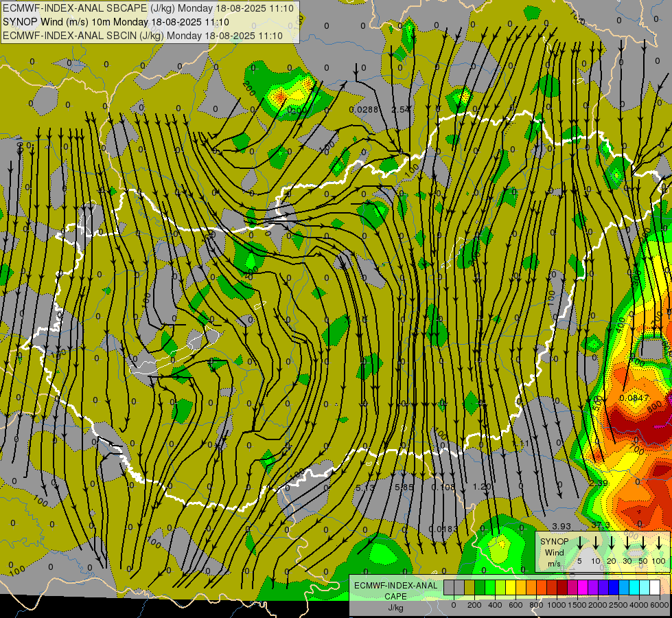Click the wind arrow above 5 m/s

(x=580, y=542)
